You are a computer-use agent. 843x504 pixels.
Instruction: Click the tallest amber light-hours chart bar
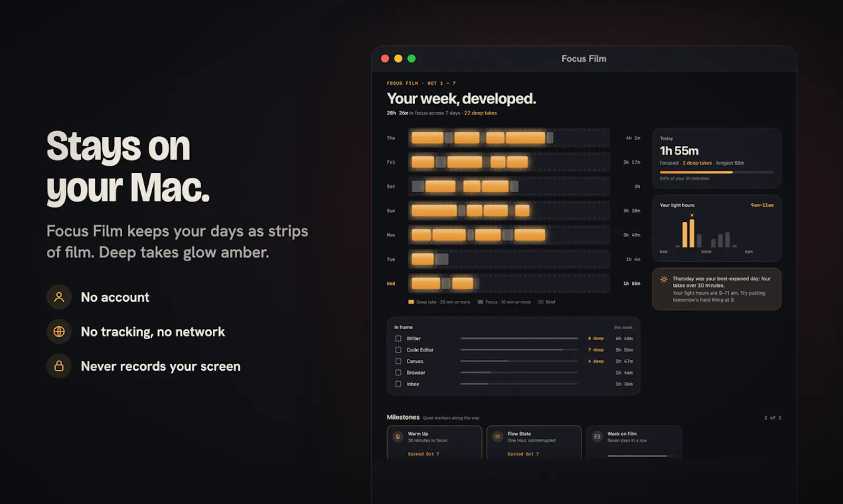[692, 233]
